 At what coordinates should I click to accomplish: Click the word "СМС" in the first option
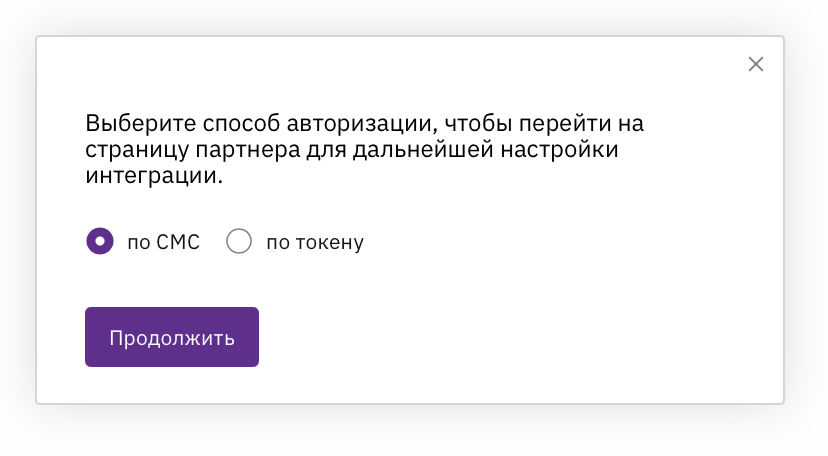coord(178,242)
